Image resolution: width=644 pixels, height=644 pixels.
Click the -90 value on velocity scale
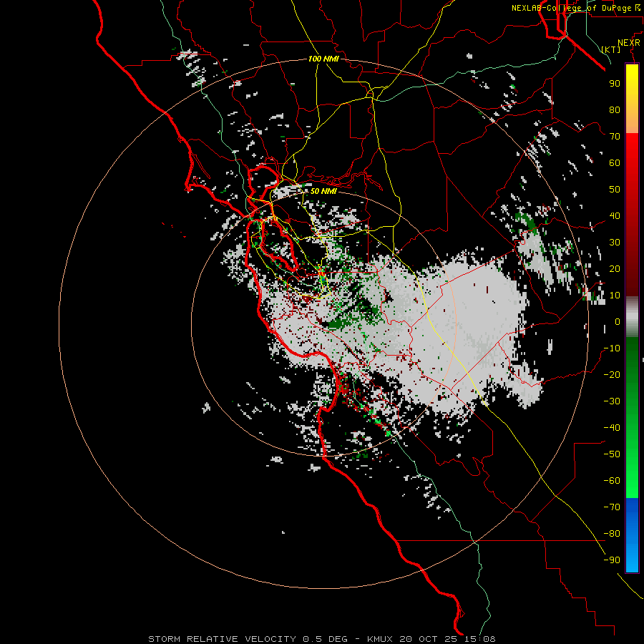tap(612, 560)
